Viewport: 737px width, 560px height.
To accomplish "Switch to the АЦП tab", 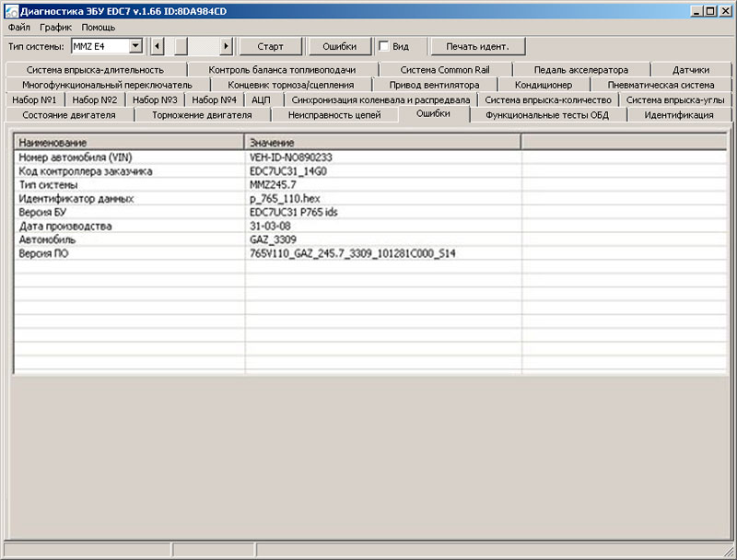I will 261,99.
